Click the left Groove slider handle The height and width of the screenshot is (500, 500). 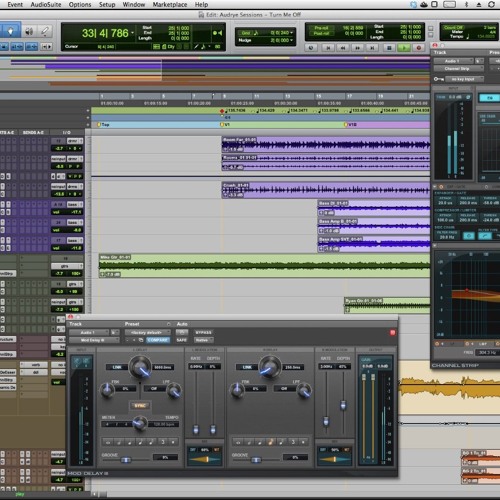125,460
